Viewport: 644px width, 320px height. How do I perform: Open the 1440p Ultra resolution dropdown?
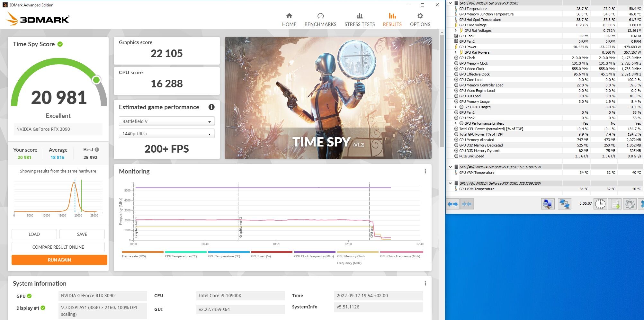[x=166, y=134]
